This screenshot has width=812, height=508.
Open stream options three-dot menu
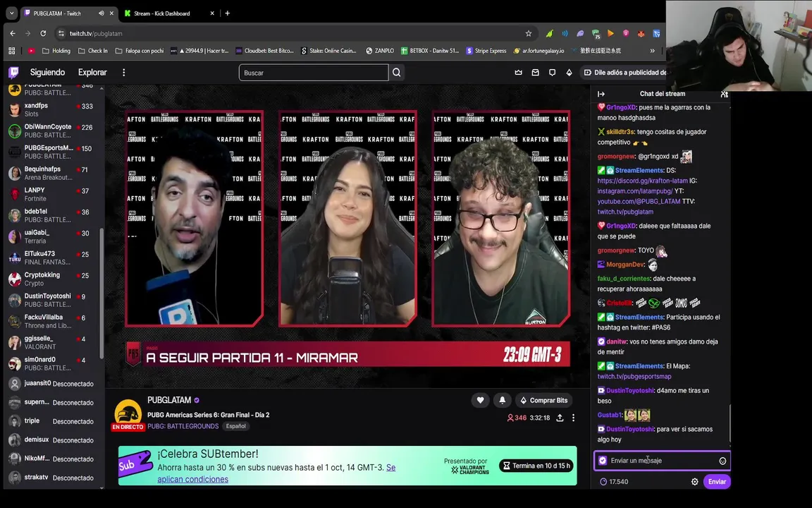(573, 418)
